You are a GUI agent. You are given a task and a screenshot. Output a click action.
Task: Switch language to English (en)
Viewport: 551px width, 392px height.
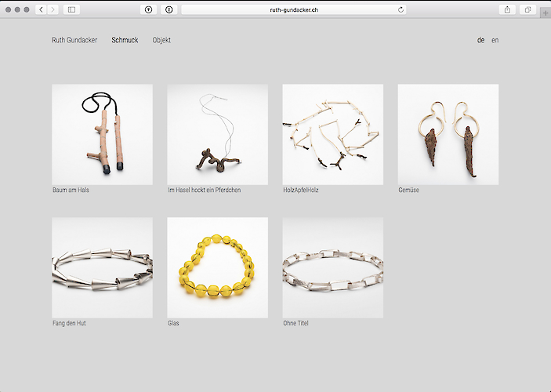tap(495, 40)
